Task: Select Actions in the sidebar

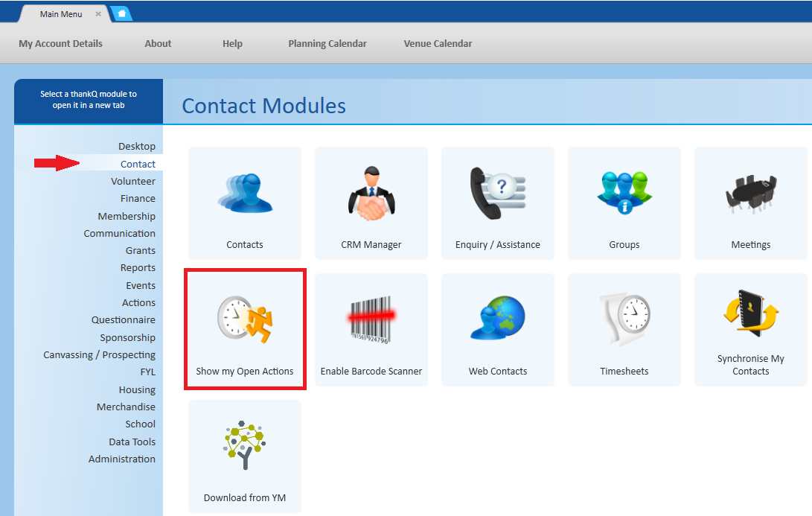Action: pos(138,302)
